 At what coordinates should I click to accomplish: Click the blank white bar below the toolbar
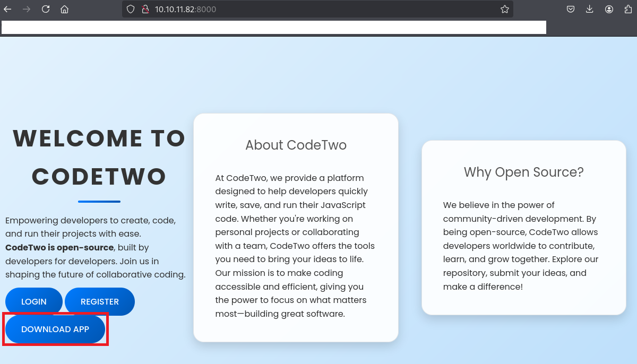[273, 28]
